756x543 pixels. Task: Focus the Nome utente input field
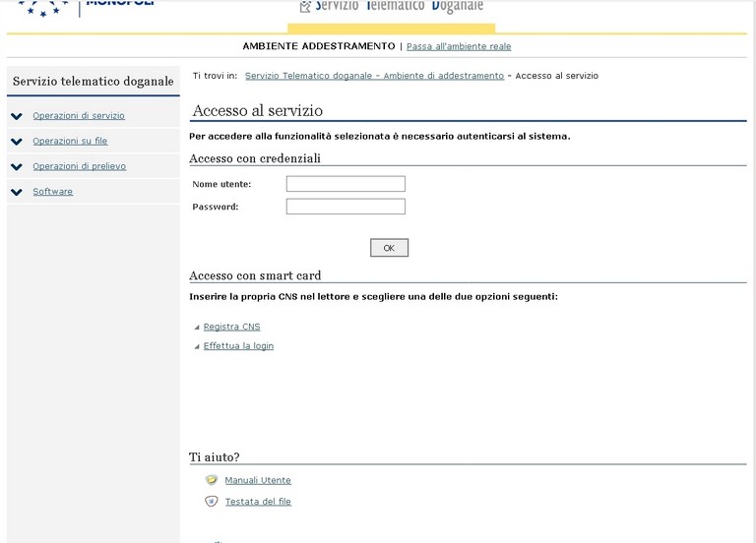(x=346, y=184)
